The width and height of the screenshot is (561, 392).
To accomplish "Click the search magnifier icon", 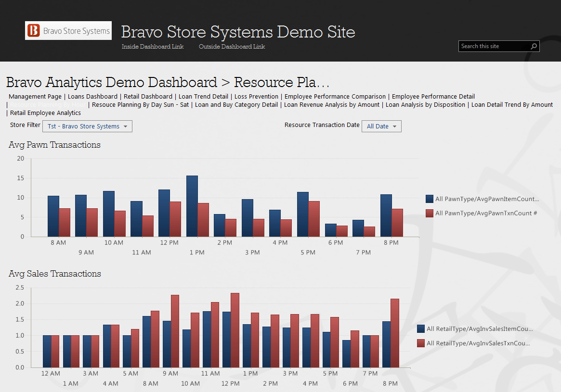I will [534, 46].
